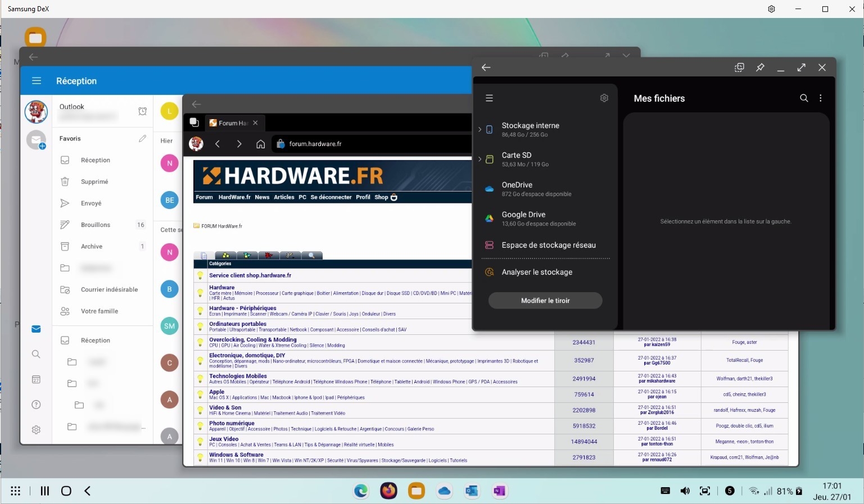The height and width of the screenshot is (504, 864).
Task: Edit Favoris with the pencil icon
Action: point(142,138)
